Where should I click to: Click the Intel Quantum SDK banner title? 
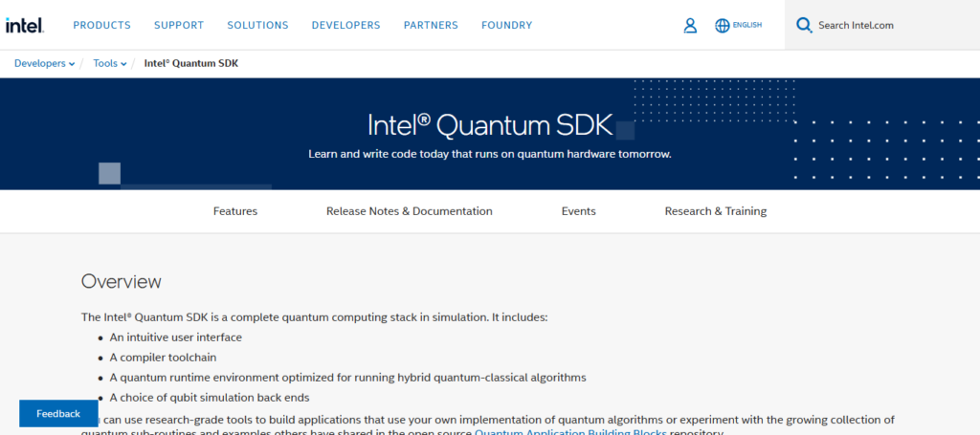490,125
